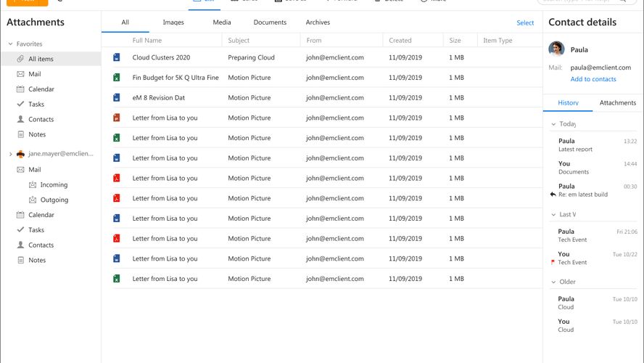The width and height of the screenshot is (644, 363).
Task: Open Notes under Favorites
Action: 37,134
